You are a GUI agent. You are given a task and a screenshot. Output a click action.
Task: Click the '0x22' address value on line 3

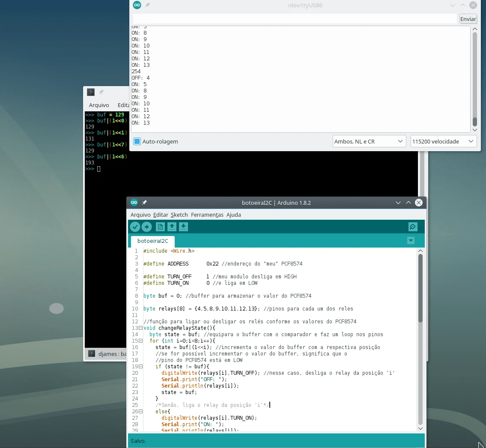point(213,264)
